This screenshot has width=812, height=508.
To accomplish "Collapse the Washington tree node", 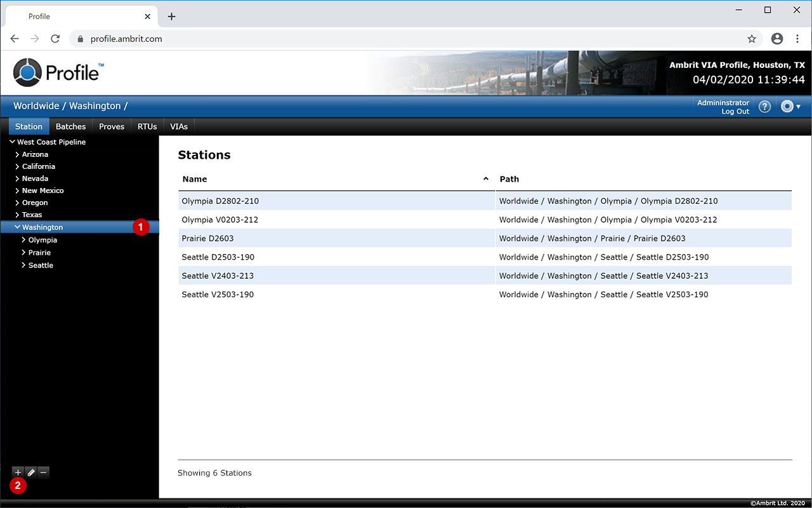I will point(18,227).
